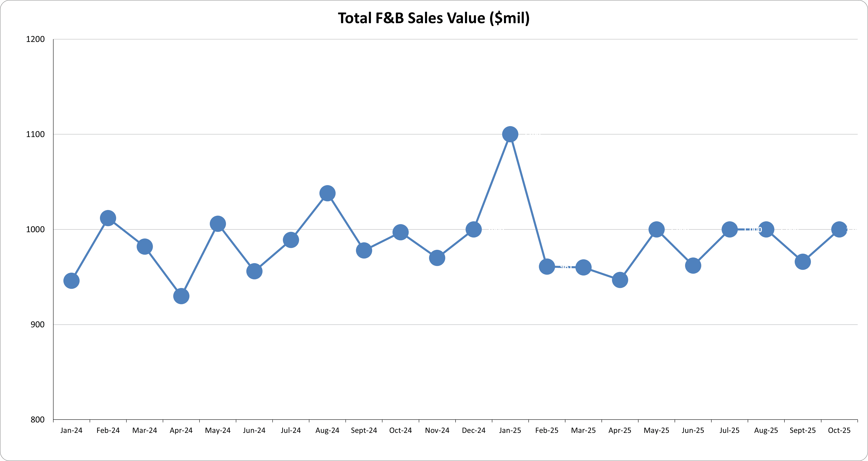Select the Feb-24 data marker
This screenshot has width=868, height=461.
coord(108,218)
